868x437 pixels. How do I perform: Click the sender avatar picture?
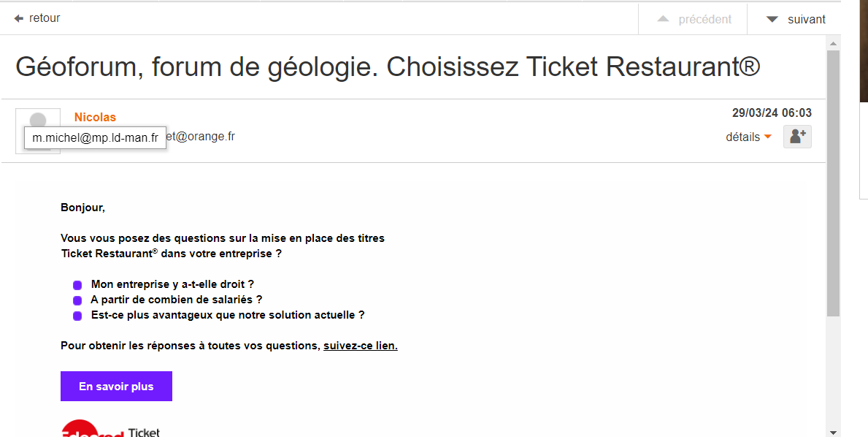pyautogui.click(x=38, y=121)
